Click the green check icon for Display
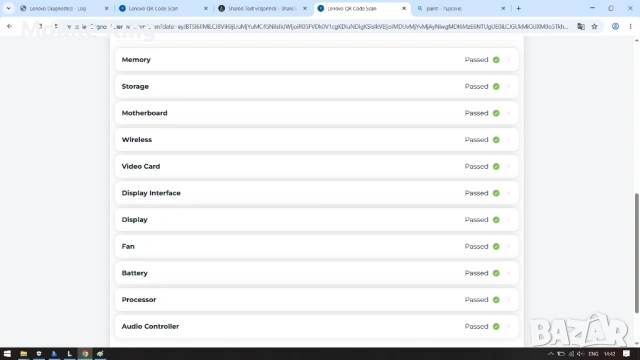Image resolution: width=640 pixels, height=360 pixels. click(496, 220)
